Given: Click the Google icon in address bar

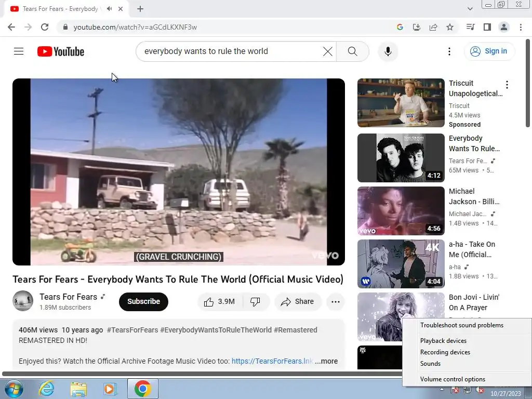Looking at the screenshot, I should [400, 27].
